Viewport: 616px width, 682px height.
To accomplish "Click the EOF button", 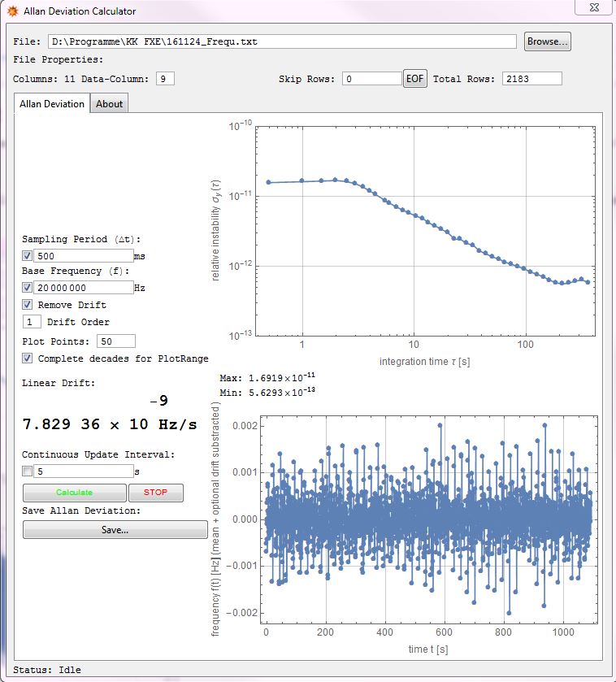I will point(414,79).
